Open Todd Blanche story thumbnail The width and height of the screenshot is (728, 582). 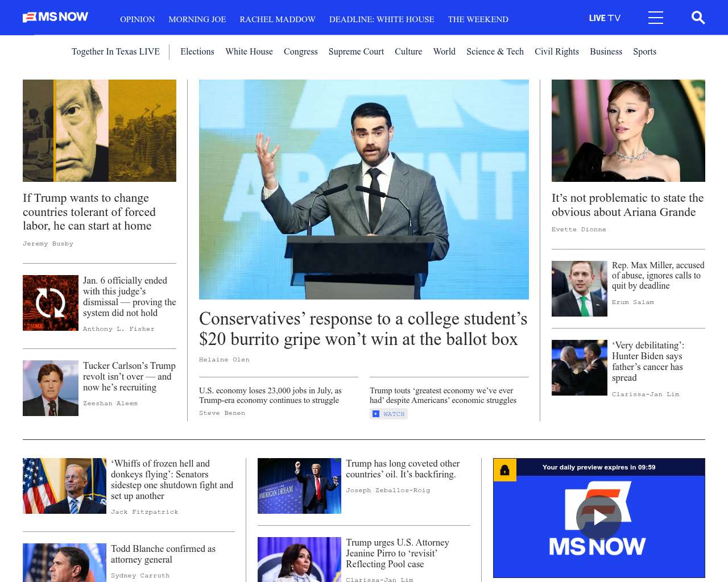click(x=64, y=563)
